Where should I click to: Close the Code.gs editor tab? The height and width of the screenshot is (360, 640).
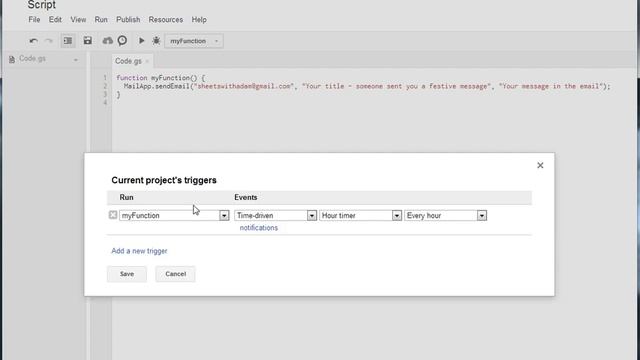[x=147, y=62]
